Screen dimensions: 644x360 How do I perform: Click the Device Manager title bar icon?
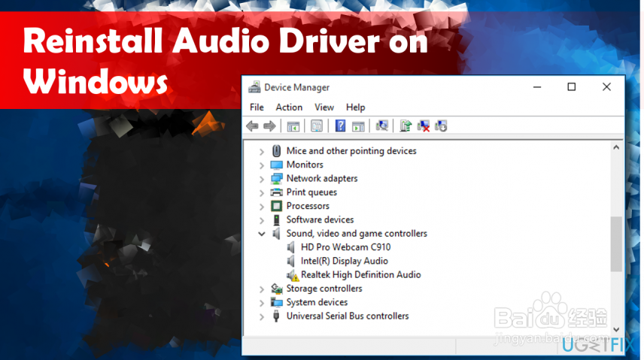pyautogui.click(x=254, y=87)
